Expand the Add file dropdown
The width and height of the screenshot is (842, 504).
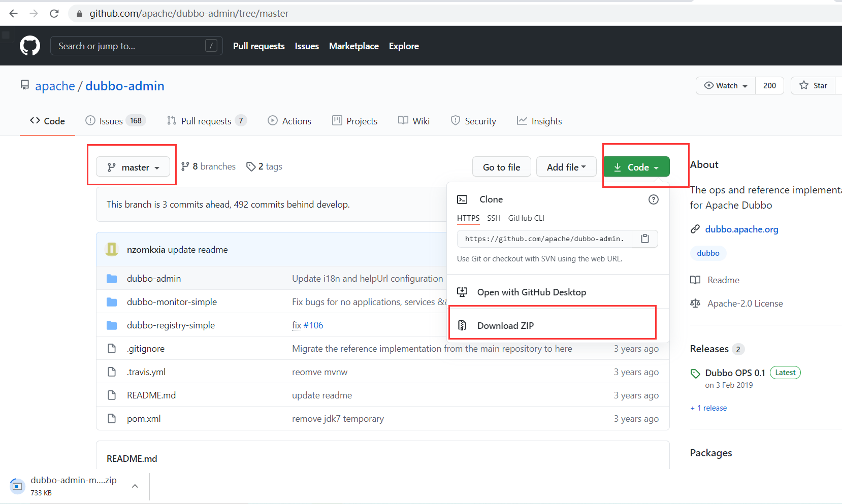[x=566, y=167]
